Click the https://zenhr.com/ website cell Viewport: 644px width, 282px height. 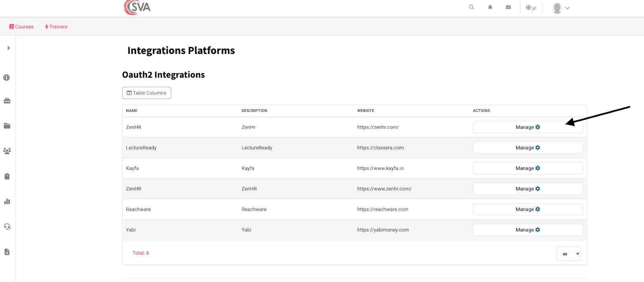(378, 127)
